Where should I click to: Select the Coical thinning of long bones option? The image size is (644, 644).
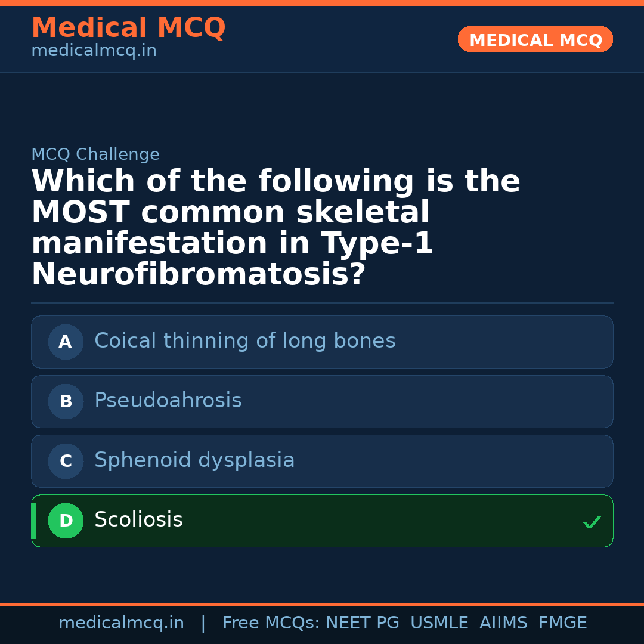pos(244,341)
